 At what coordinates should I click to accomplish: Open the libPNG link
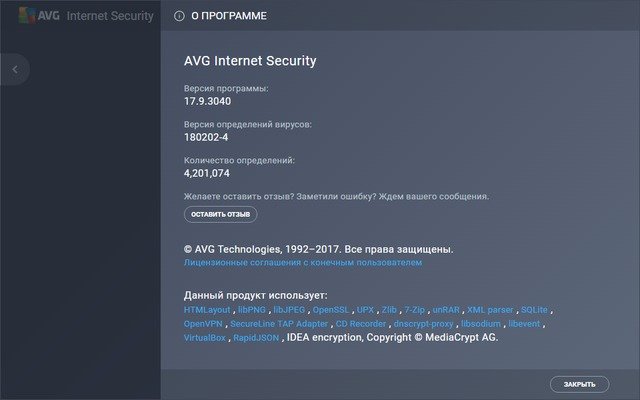pos(252,310)
